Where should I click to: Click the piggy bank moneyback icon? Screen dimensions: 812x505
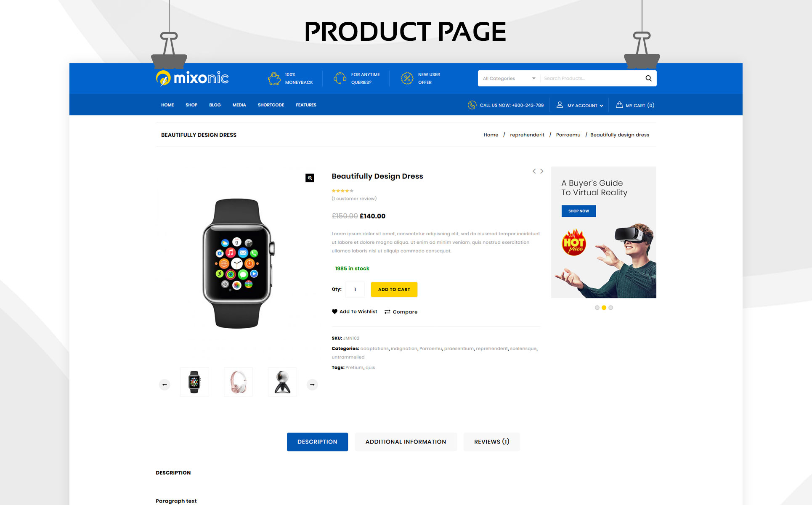click(x=274, y=78)
